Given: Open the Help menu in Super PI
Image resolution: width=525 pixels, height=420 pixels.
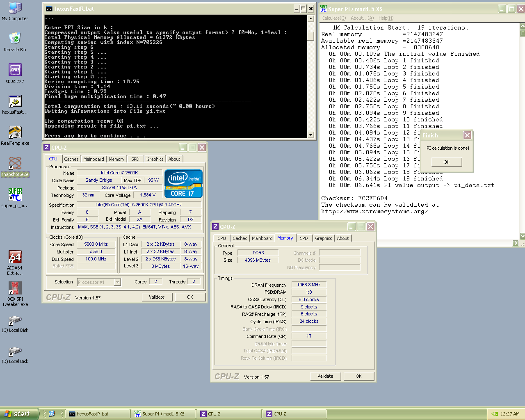Looking at the screenshot, I should coord(386,18).
